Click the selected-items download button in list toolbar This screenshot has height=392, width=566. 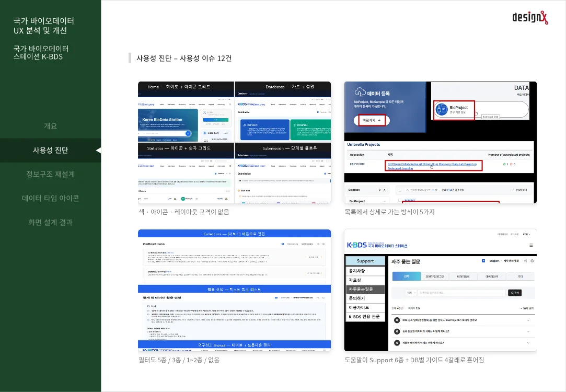[422, 190]
